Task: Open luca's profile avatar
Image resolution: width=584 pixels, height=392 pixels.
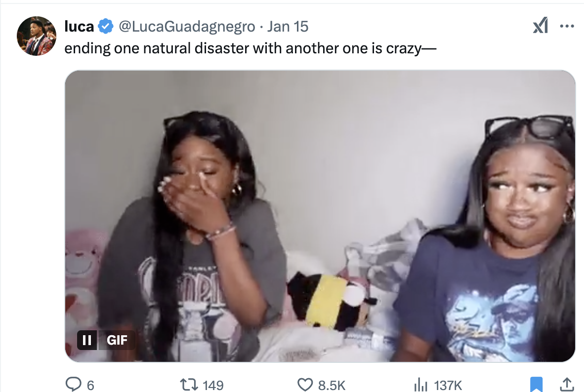Action: pyautogui.click(x=37, y=36)
